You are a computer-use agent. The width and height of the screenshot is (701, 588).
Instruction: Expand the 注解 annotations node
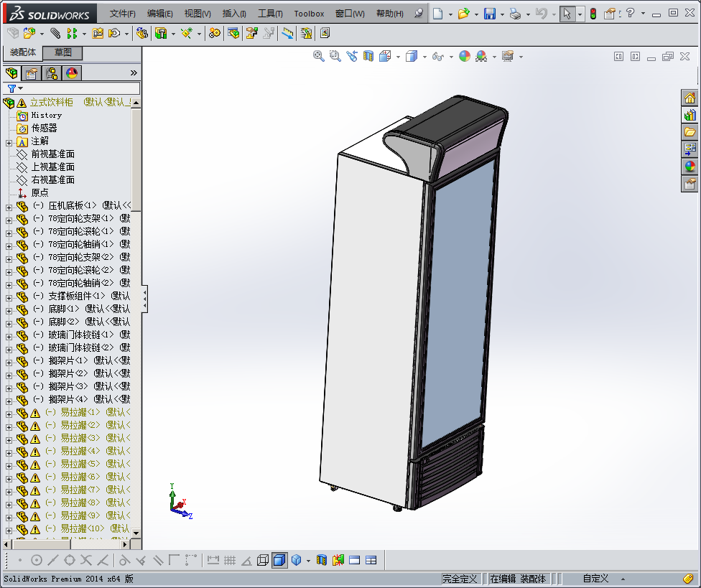click(x=9, y=143)
